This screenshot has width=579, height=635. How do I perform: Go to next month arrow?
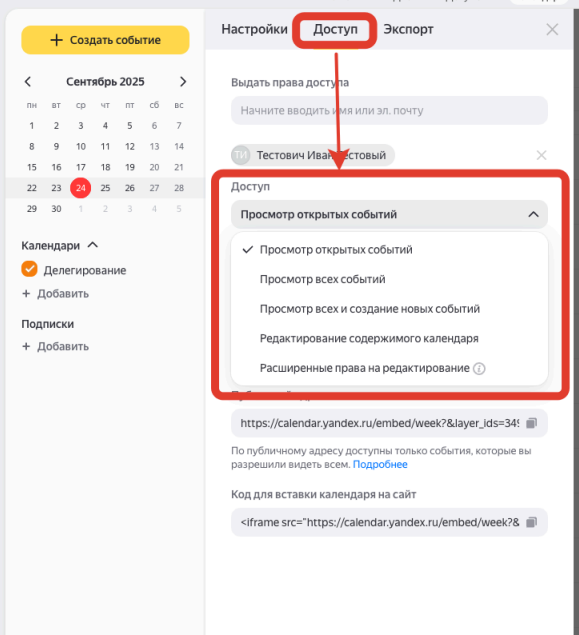(183, 82)
